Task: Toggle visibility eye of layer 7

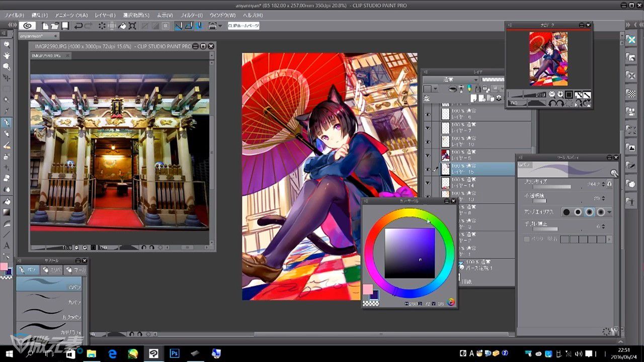Action: click(428, 127)
